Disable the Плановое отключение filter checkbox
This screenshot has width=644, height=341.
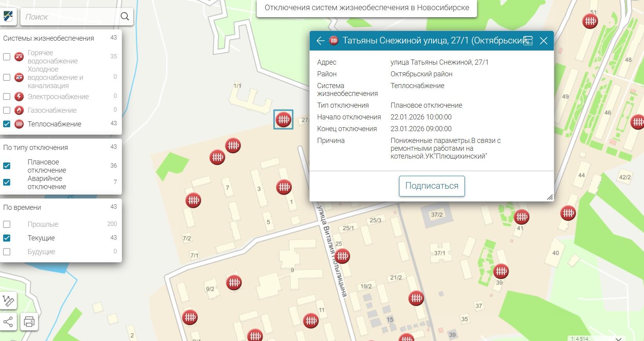click(7, 166)
